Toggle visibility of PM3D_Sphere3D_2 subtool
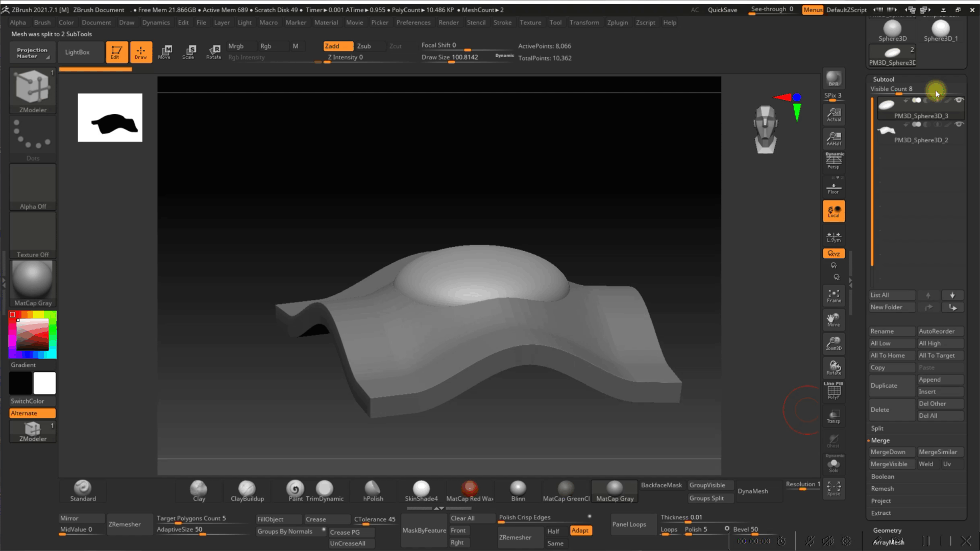Image resolution: width=980 pixels, height=551 pixels. click(959, 124)
